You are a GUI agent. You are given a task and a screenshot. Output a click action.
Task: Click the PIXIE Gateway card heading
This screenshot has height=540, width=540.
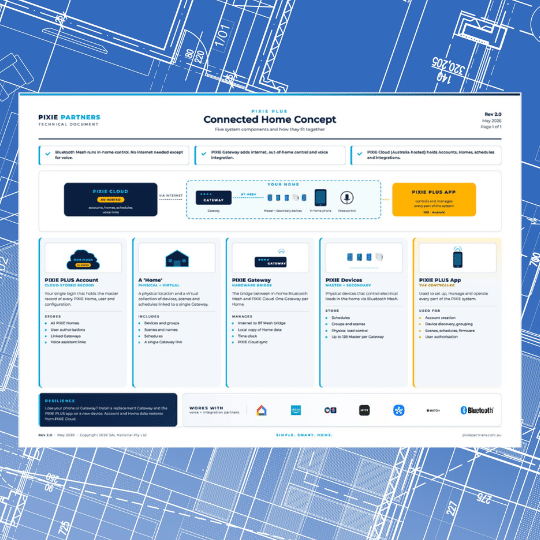pyautogui.click(x=251, y=280)
